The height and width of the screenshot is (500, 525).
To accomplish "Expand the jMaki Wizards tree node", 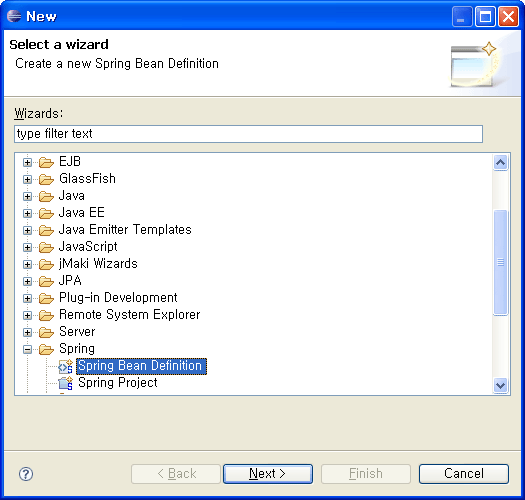I will tap(27, 265).
